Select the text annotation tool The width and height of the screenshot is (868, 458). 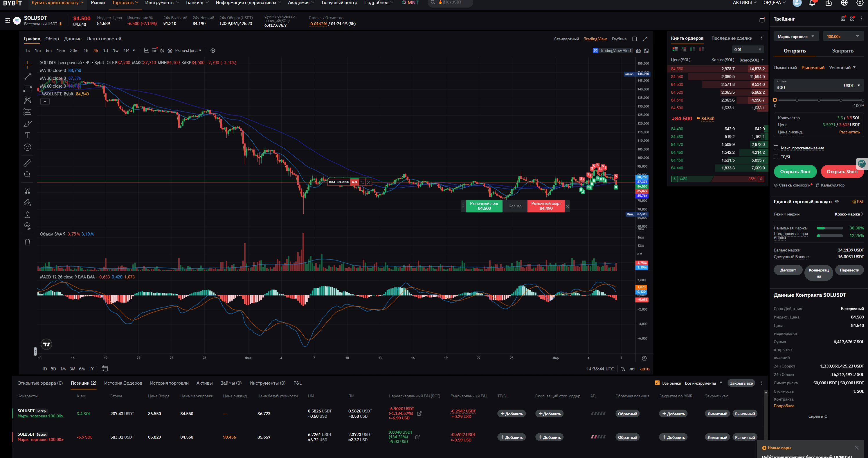27,135
